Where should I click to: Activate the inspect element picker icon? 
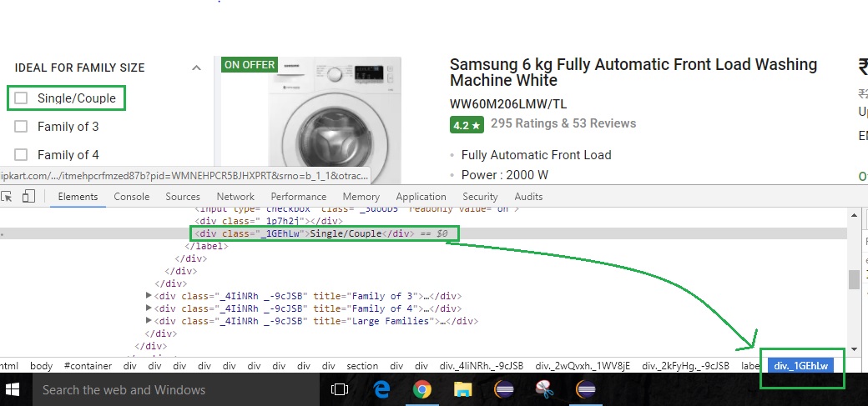click(7, 197)
